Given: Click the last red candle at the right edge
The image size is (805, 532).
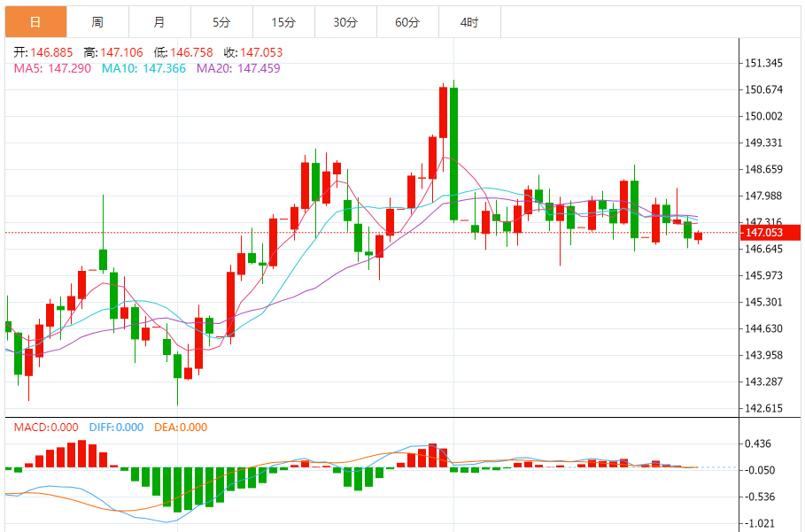Looking at the screenshot, I should tap(698, 236).
